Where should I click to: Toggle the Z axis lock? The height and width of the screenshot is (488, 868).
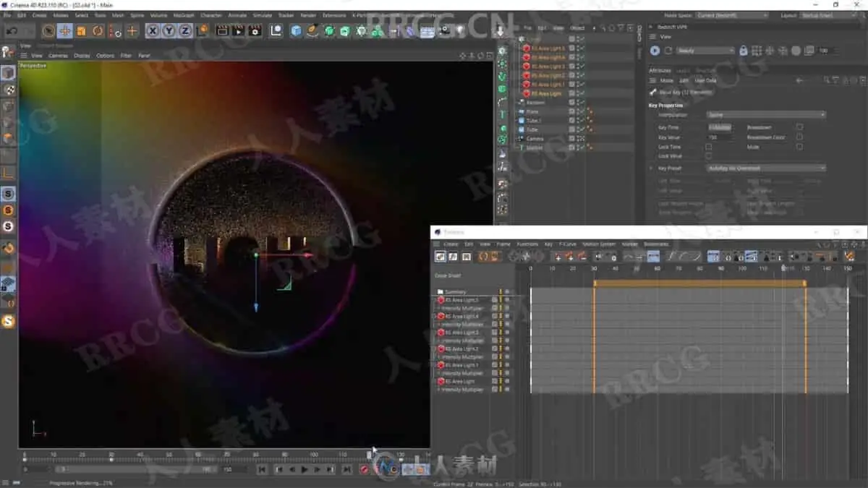pyautogui.click(x=185, y=30)
